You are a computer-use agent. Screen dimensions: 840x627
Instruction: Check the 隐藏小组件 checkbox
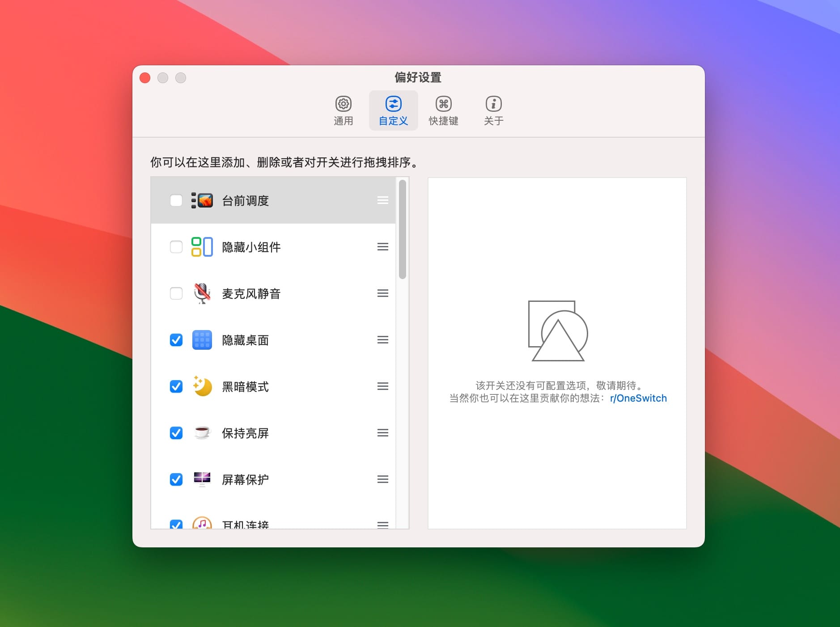pos(176,247)
